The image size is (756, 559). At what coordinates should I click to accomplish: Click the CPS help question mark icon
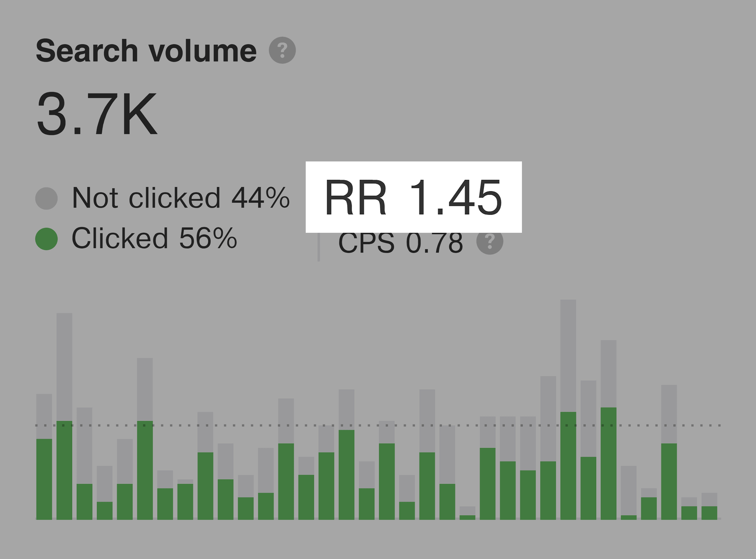pyautogui.click(x=490, y=241)
